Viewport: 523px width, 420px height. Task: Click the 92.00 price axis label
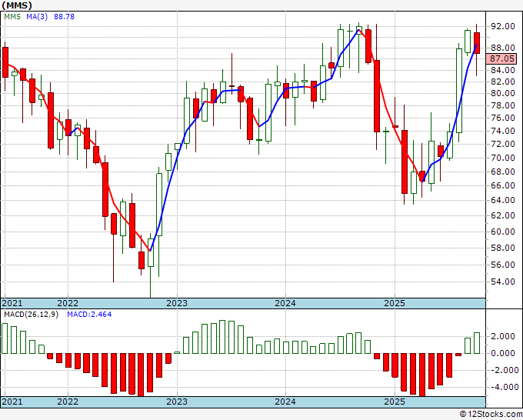point(502,26)
